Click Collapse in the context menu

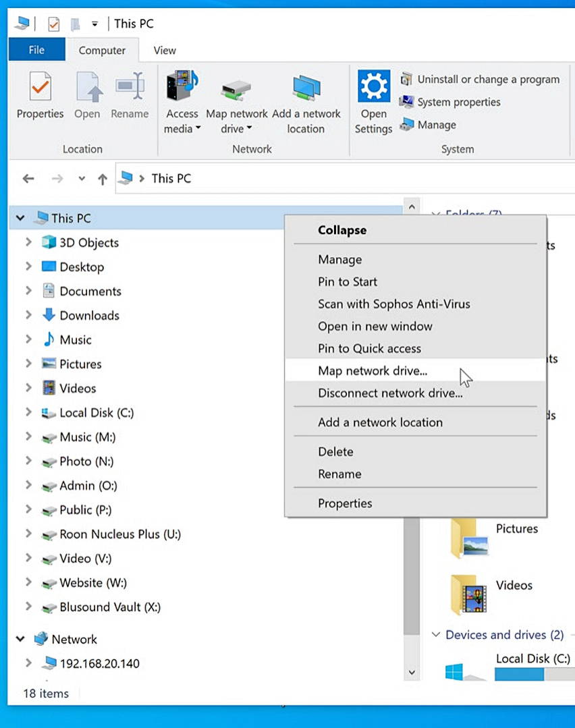pos(415,230)
